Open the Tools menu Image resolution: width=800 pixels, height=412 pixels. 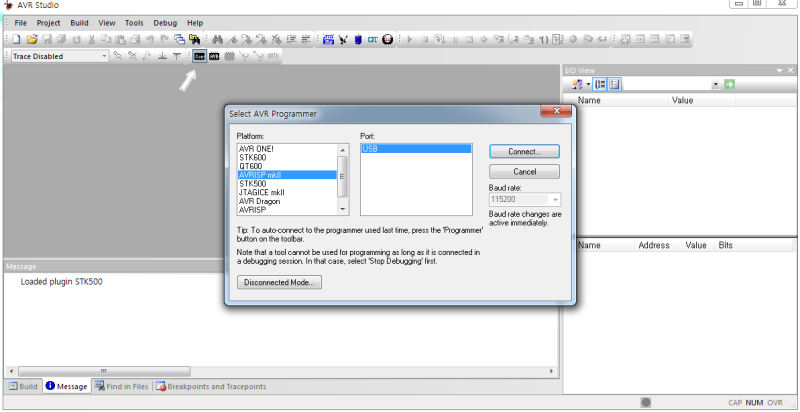[134, 23]
